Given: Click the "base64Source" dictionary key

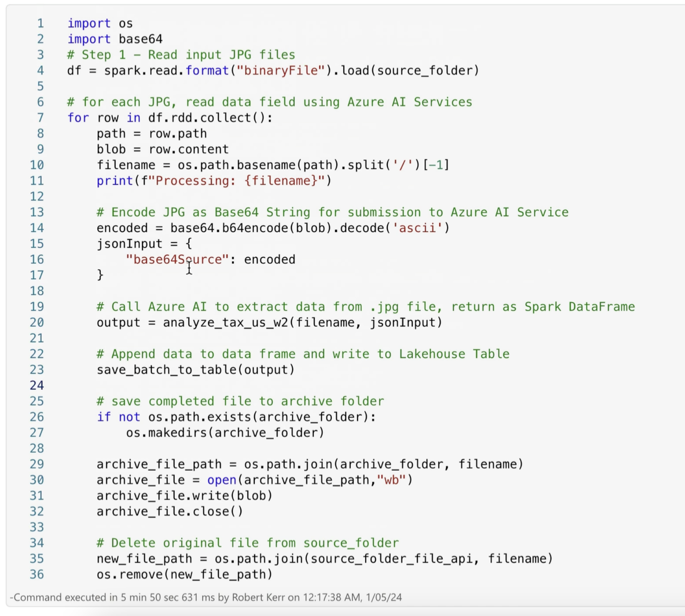Looking at the screenshot, I should (177, 259).
